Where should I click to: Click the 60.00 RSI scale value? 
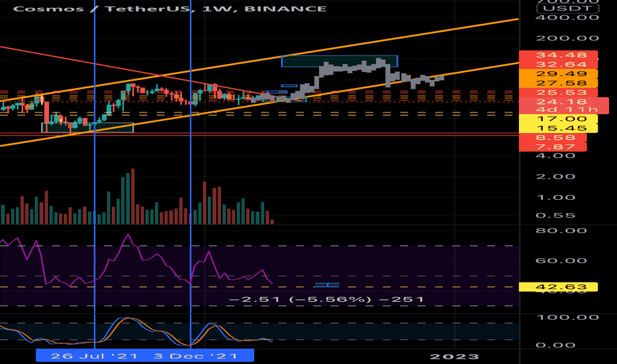coord(561,261)
